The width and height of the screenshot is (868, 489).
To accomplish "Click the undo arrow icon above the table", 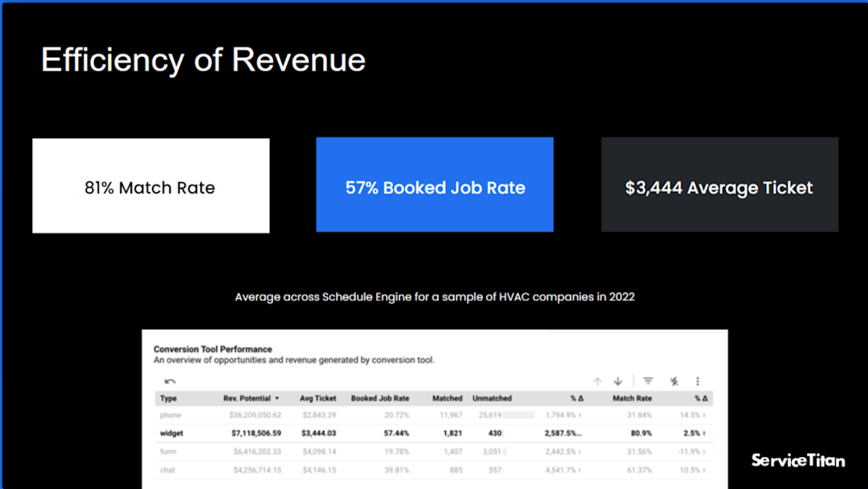I will tap(170, 381).
